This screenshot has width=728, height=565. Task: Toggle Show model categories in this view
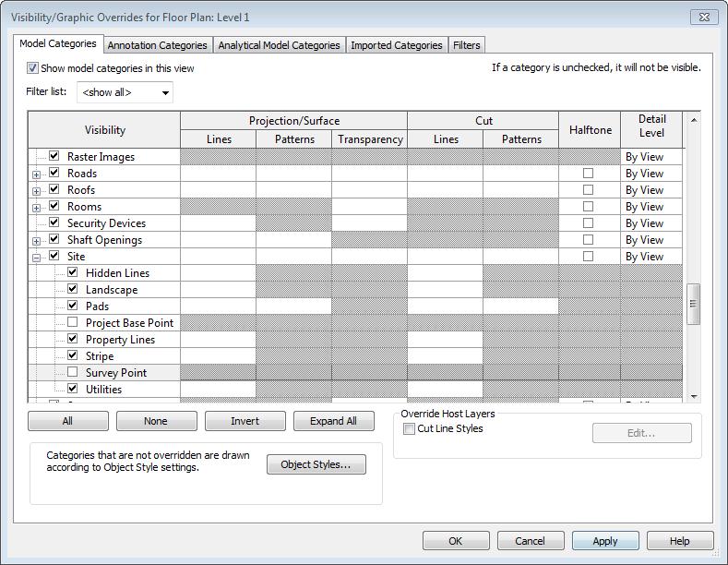point(32,68)
